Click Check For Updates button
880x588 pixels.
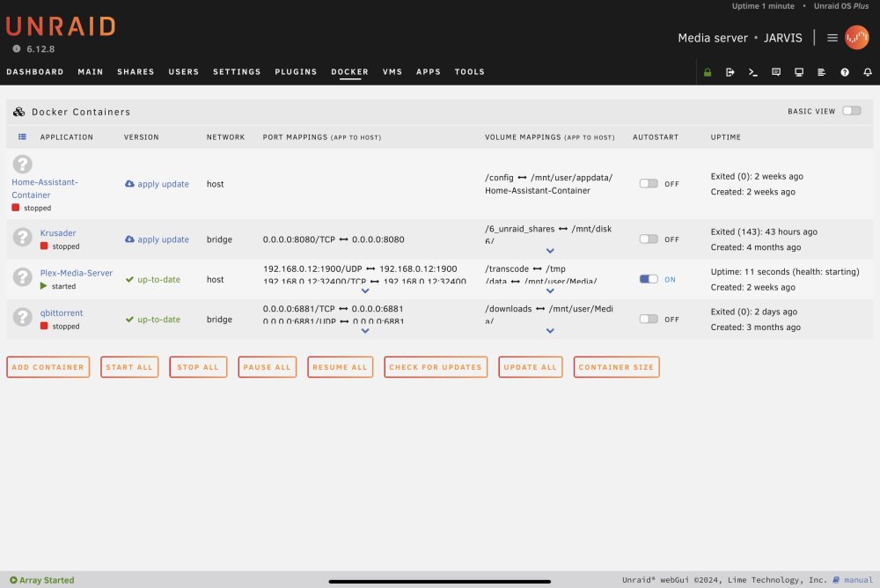[x=436, y=367]
